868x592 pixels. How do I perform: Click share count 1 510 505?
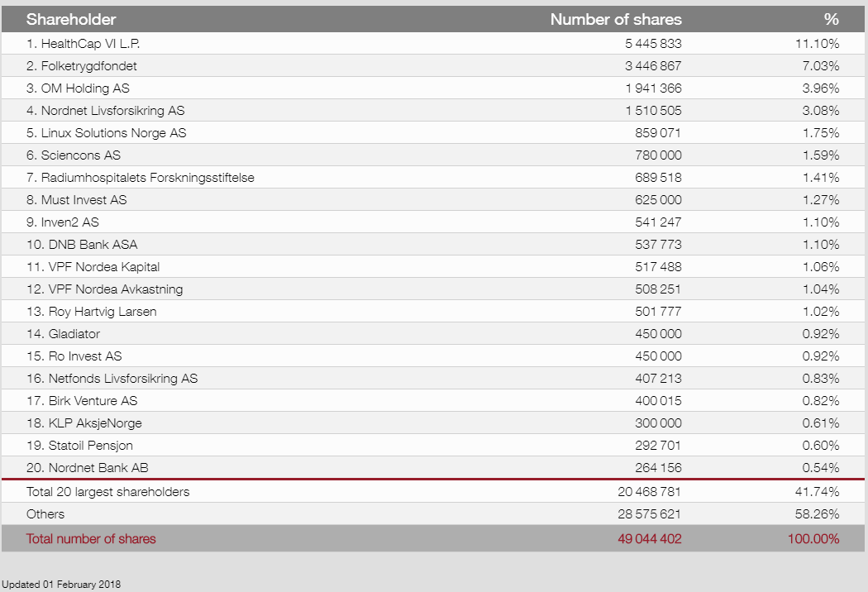tap(654, 111)
